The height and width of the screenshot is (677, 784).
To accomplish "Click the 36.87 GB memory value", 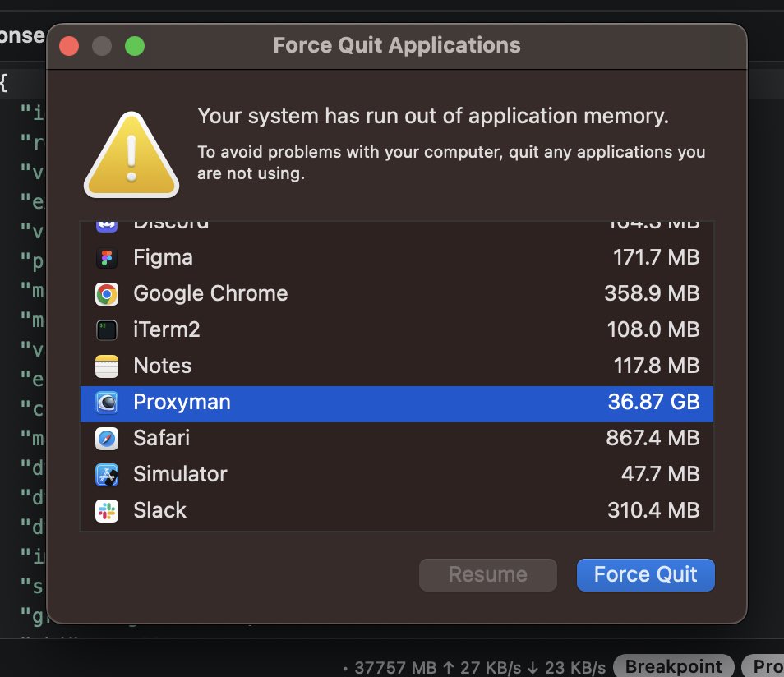I will pos(653,402).
